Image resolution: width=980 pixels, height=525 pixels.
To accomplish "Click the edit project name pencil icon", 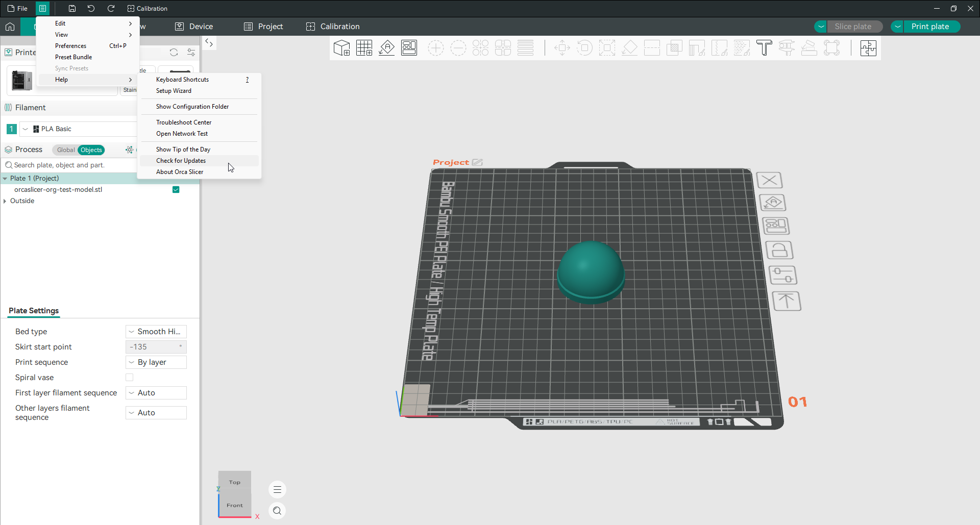I will click(477, 162).
